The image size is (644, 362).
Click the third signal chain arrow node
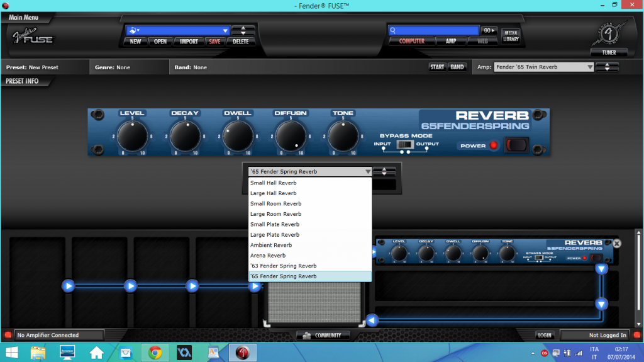(x=192, y=286)
